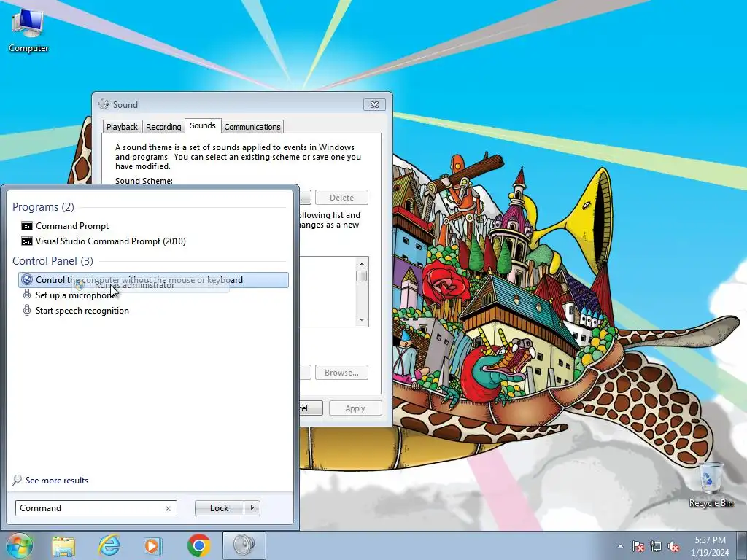Click the See more results link
The height and width of the screenshot is (560, 747).
57,480
